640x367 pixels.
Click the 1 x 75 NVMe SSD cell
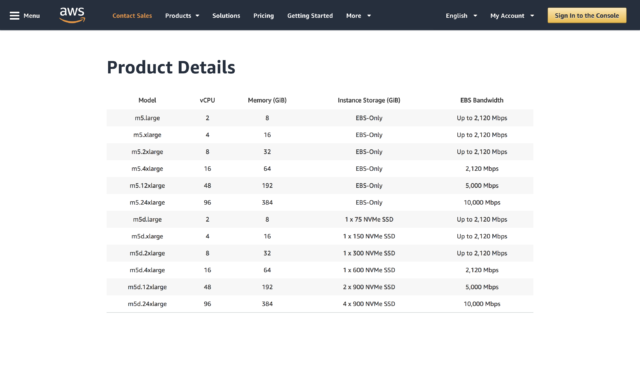point(369,220)
